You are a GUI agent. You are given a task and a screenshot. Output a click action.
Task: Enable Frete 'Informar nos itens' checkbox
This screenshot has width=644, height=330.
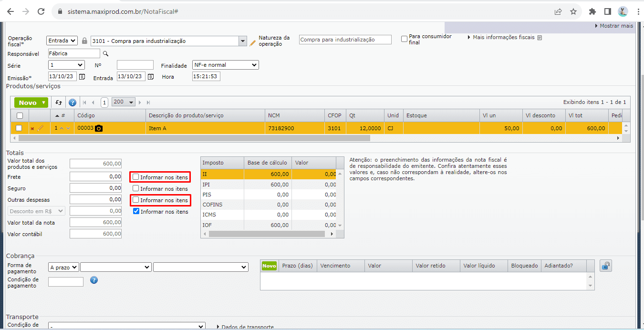[136, 177]
